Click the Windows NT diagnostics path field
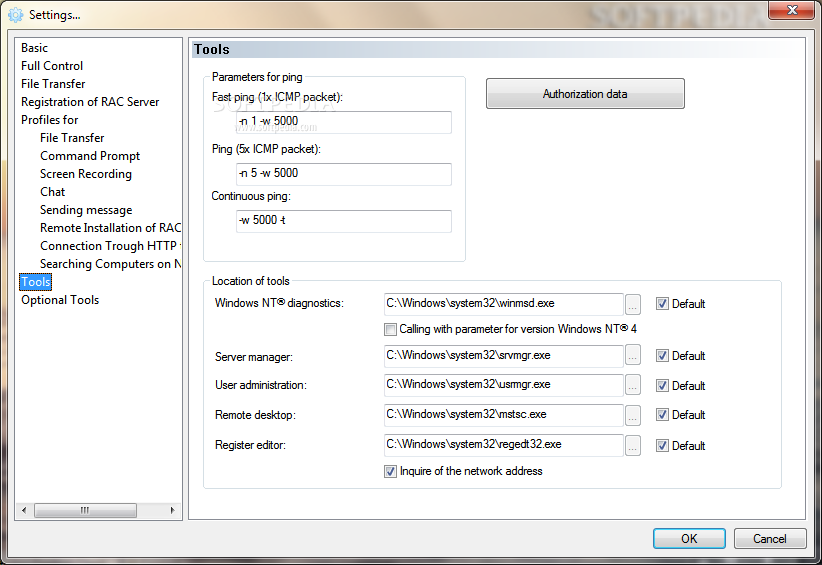The height and width of the screenshot is (565, 822). (x=503, y=303)
